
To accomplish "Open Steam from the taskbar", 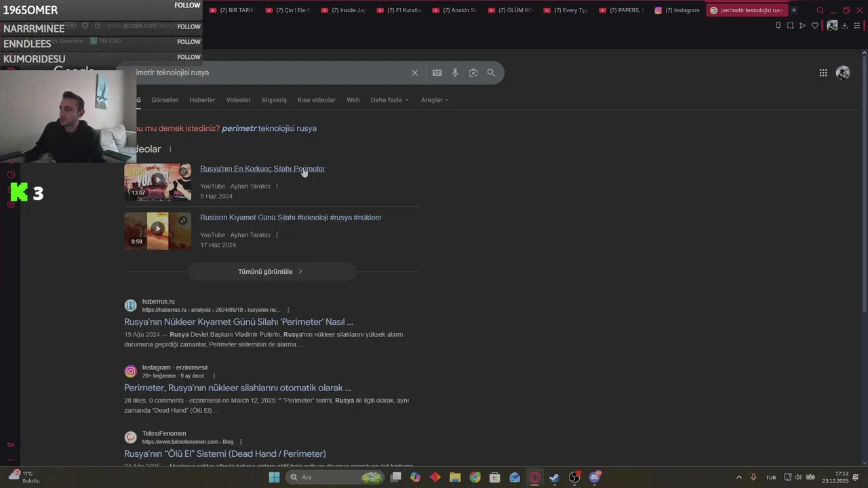I will [x=555, y=477].
